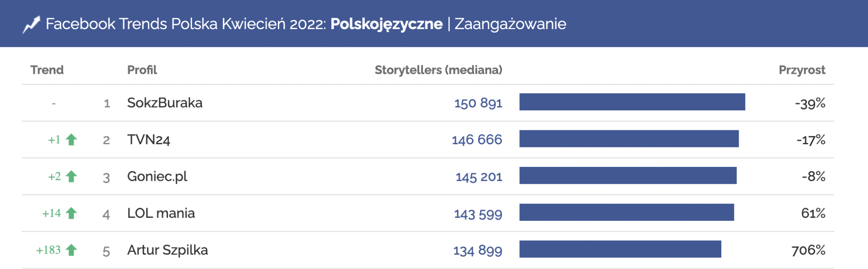Screen dimensions: 868x269
Task: Click the Artur Szpilka storytellers bar
Action: click(x=620, y=249)
